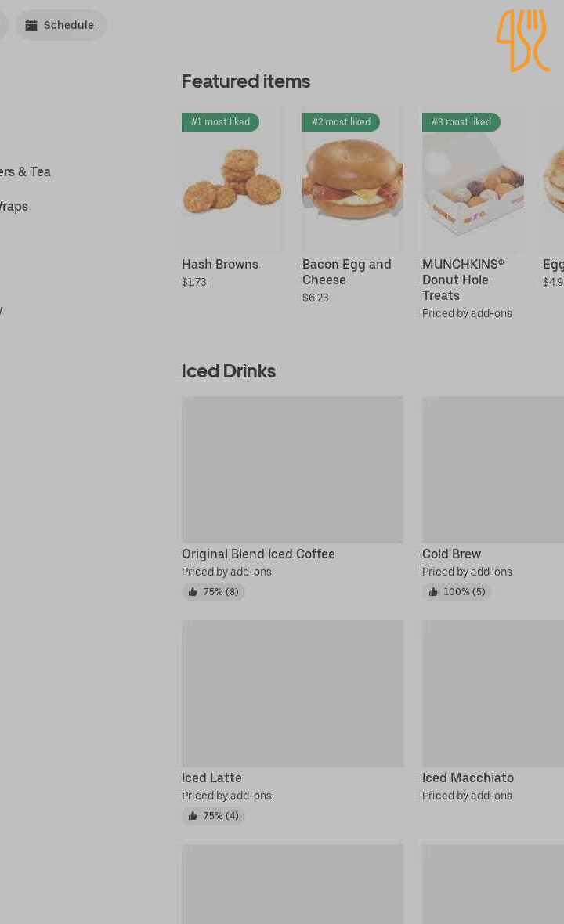This screenshot has width=564, height=924.
Task: Open the Iced Macchiato item image
Action: 493,693
